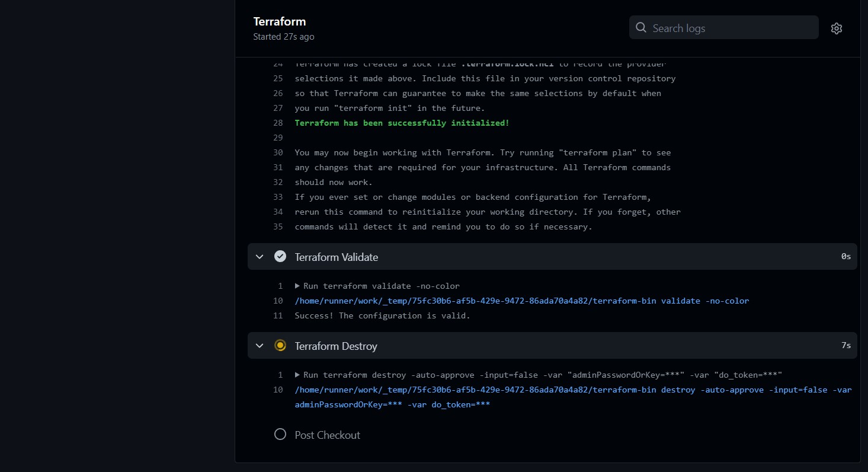Click line number 28 in the log
This screenshot has width=868, height=472.
(x=278, y=123)
